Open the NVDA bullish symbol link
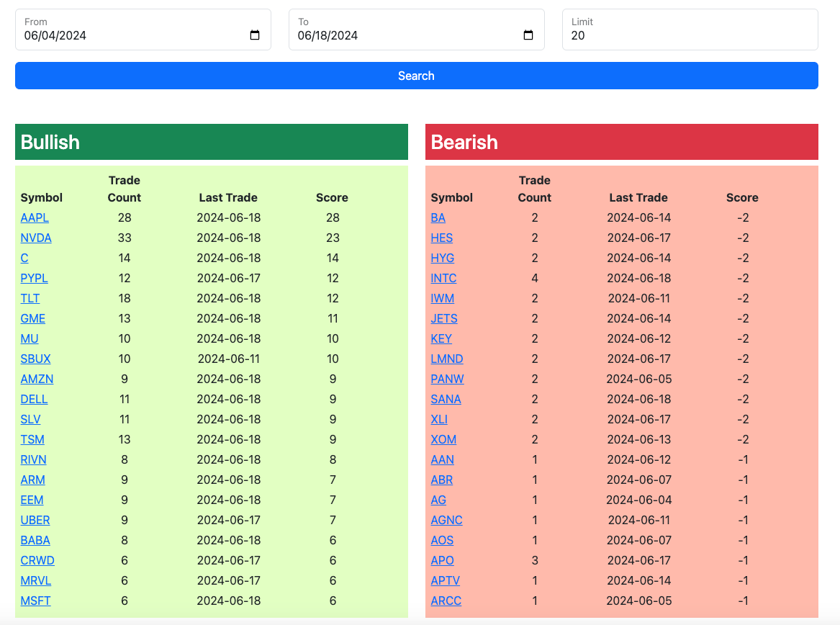This screenshot has height=625, width=840. point(36,238)
